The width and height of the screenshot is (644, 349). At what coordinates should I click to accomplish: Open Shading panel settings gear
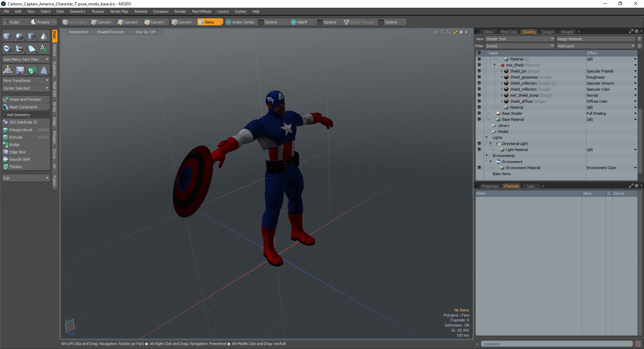pyautogui.click(x=637, y=31)
